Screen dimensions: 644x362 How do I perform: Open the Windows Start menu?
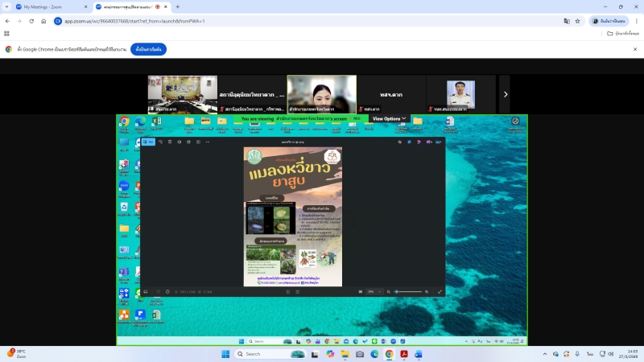coord(226,354)
